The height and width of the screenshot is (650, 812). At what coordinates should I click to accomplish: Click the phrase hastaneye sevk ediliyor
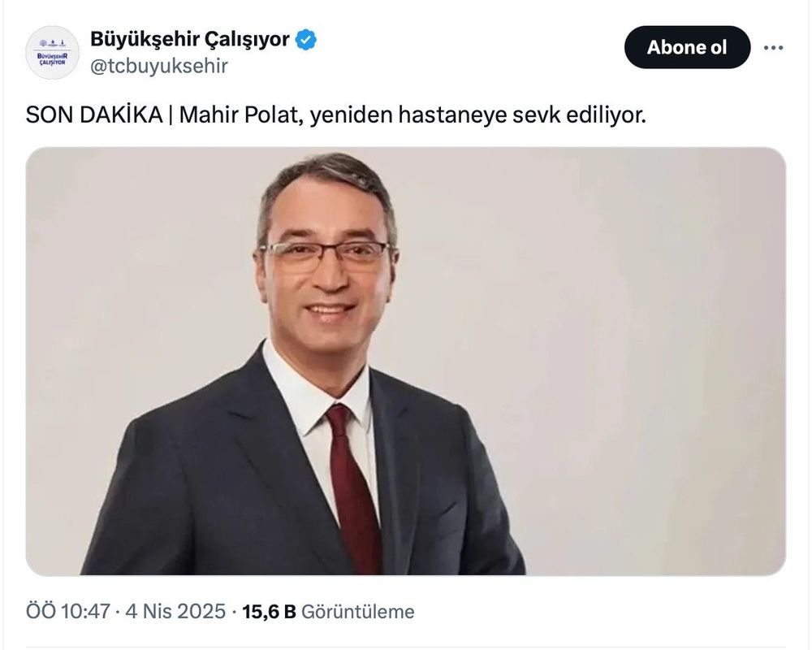[x=522, y=115]
